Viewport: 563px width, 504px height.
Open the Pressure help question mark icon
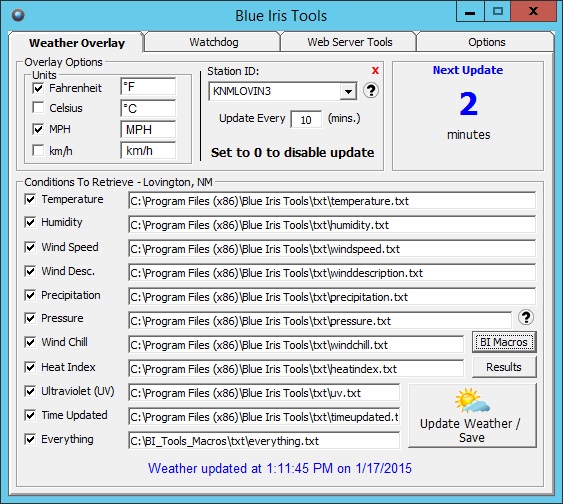(x=526, y=317)
